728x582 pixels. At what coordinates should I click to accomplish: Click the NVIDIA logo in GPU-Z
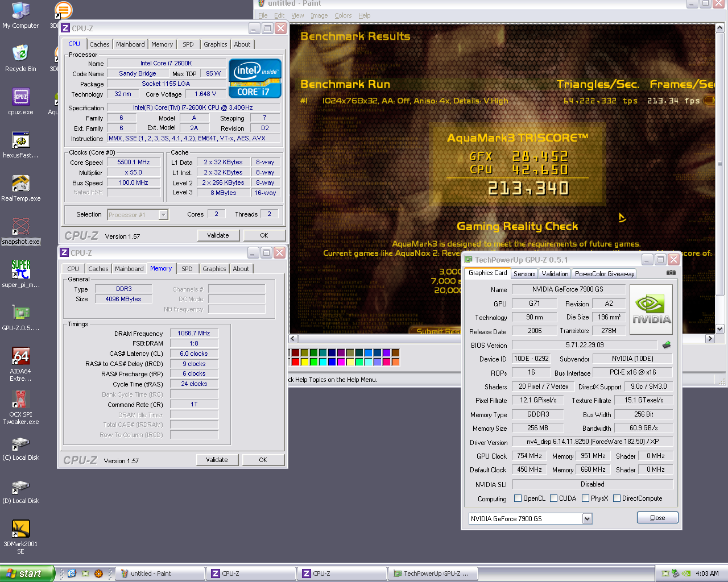[x=651, y=309]
